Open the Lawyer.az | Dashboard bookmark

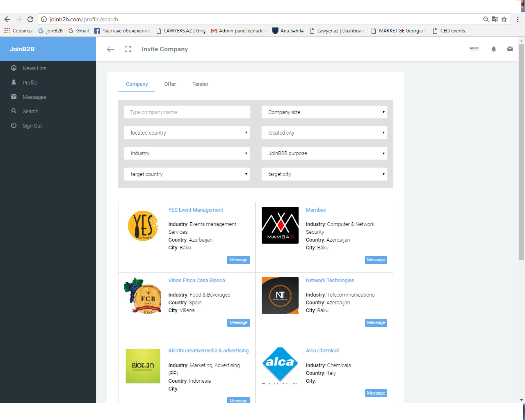pyautogui.click(x=337, y=31)
